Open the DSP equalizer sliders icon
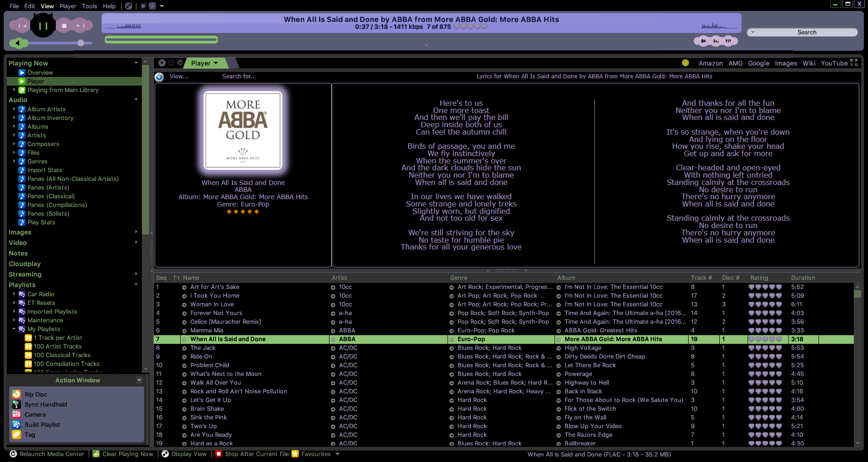This screenshot has width=868, height=462. [x=728, y=41]
